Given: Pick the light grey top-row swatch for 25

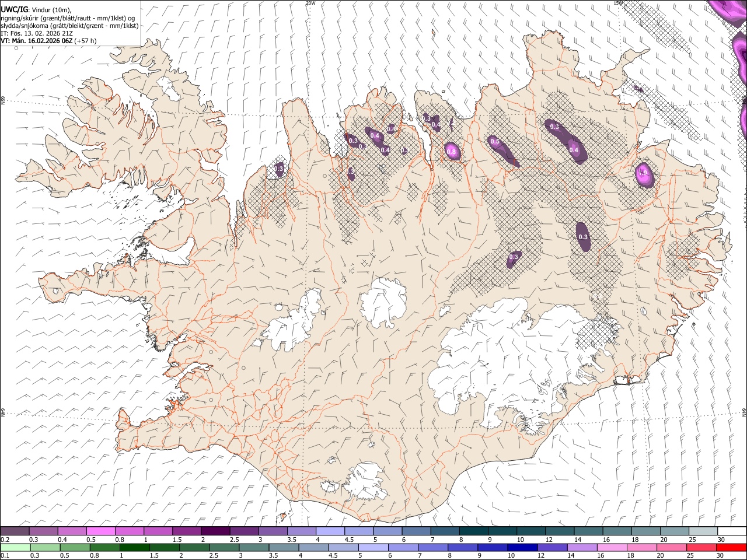Looking at the screenshot, I should [702, 531].
